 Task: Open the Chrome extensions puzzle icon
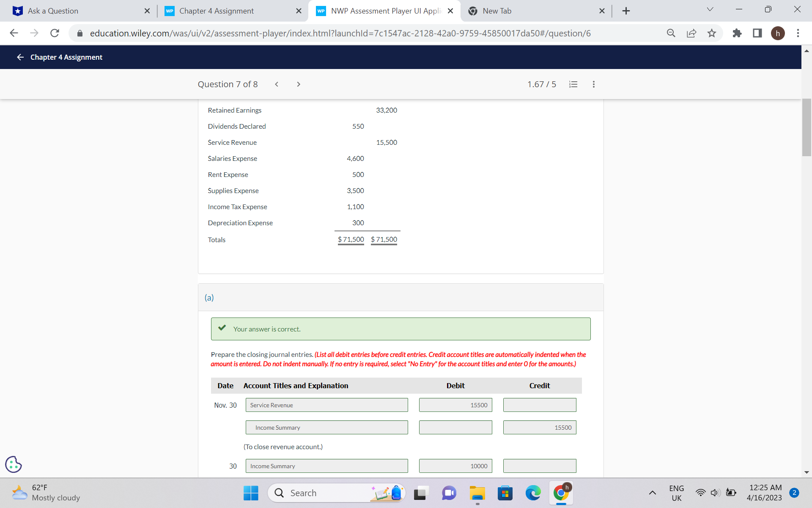[737, 33]
